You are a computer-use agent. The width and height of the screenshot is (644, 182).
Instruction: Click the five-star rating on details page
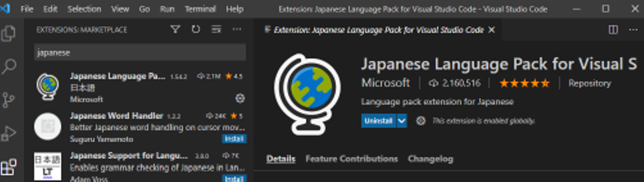525,83
